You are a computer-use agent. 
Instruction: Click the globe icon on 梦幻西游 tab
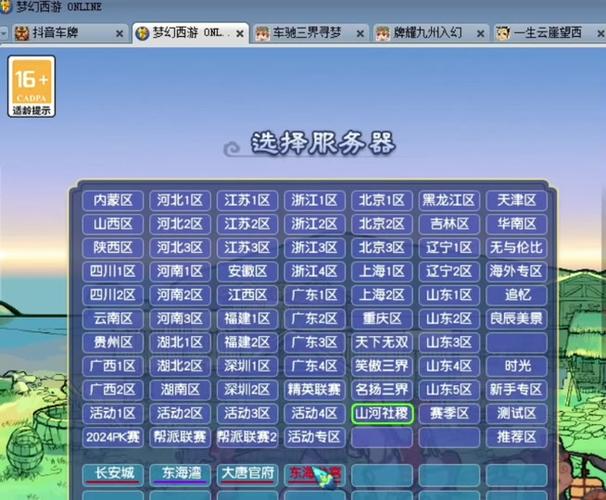point(142,34)
